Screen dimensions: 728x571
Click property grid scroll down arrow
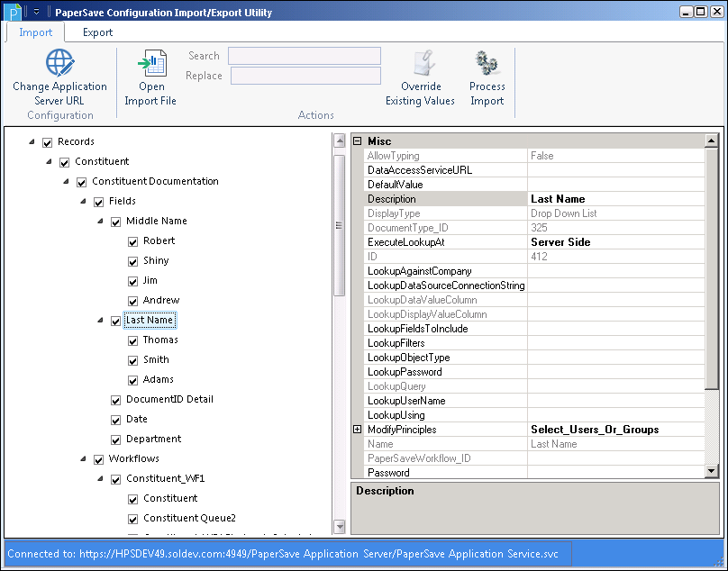(x=711, y=471)
